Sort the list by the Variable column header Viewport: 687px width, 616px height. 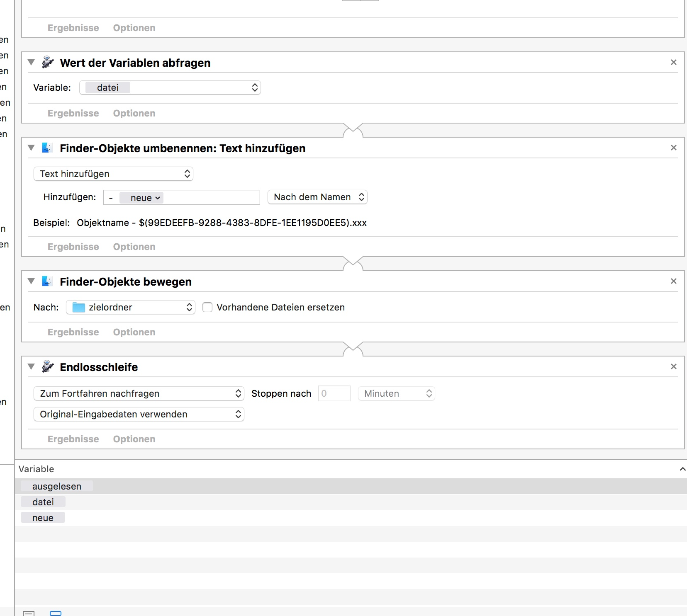(x=37, y=469)
